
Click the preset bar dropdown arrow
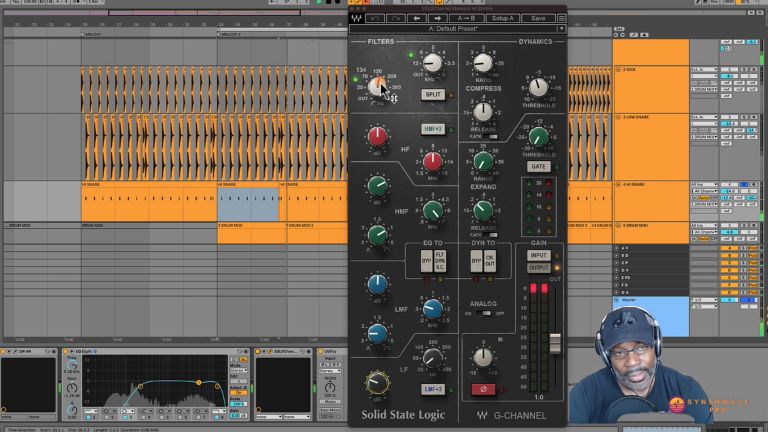[x=561, y=29]
